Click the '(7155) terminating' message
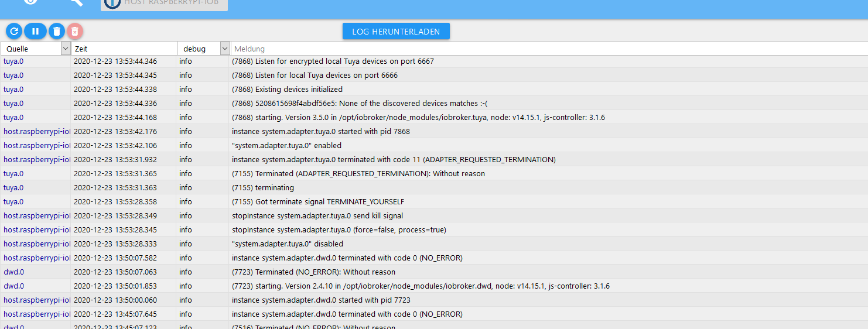 coord(263,187)
